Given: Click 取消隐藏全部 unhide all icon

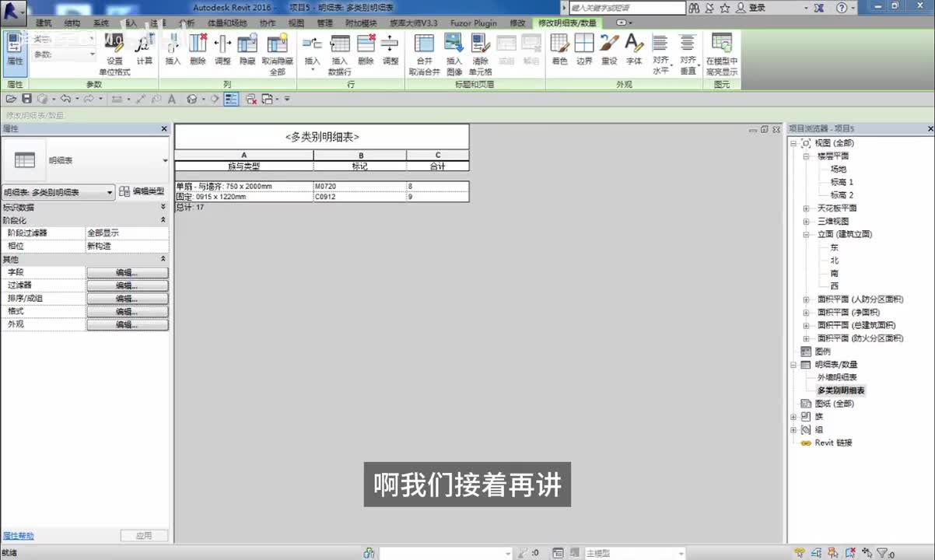Looking at the screenshot, I should coord(277,54).
